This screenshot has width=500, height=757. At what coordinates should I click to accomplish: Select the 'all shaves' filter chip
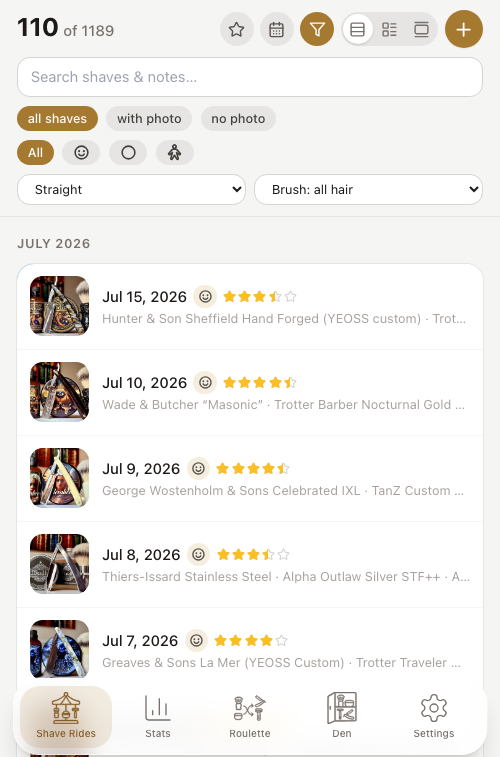tap(57, 119)
